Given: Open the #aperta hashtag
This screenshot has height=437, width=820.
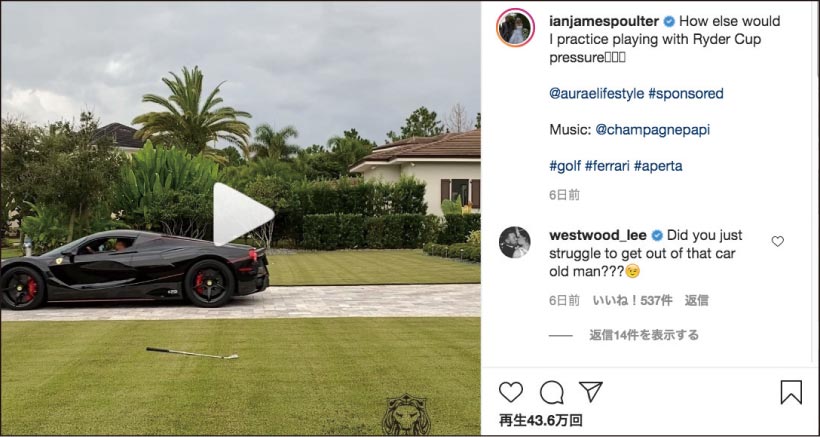Looking at the screenshot, I should (658, 166).
